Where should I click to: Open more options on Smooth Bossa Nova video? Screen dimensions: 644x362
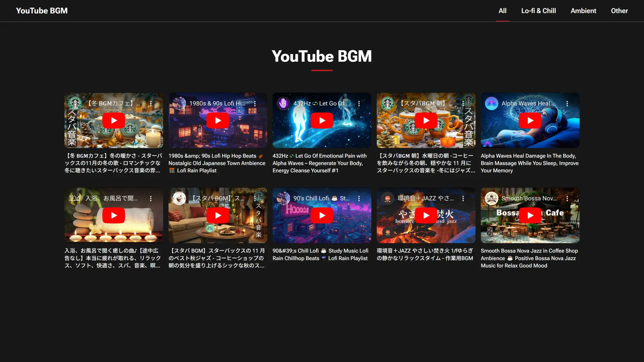(x=567, y=198)
